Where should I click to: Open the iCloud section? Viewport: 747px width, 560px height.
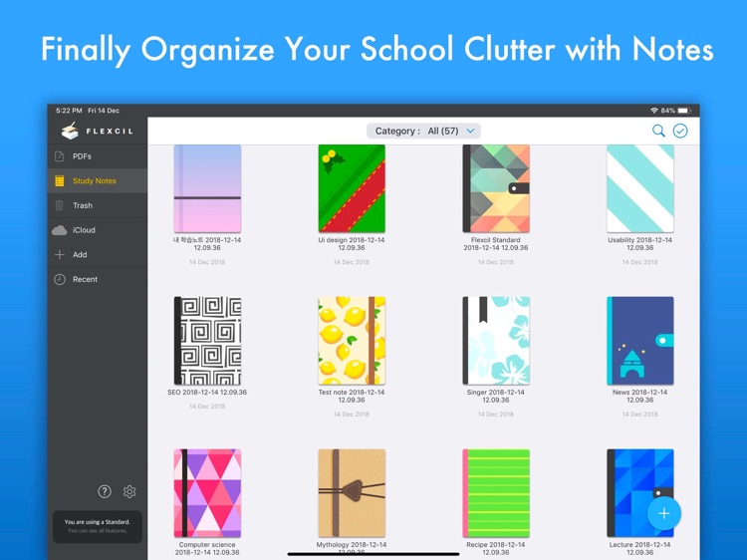98,230
